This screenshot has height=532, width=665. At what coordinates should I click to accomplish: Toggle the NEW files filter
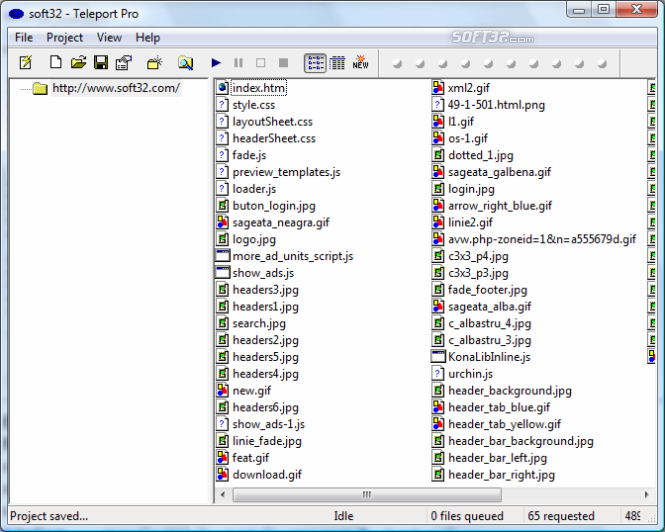pos(360,62)
